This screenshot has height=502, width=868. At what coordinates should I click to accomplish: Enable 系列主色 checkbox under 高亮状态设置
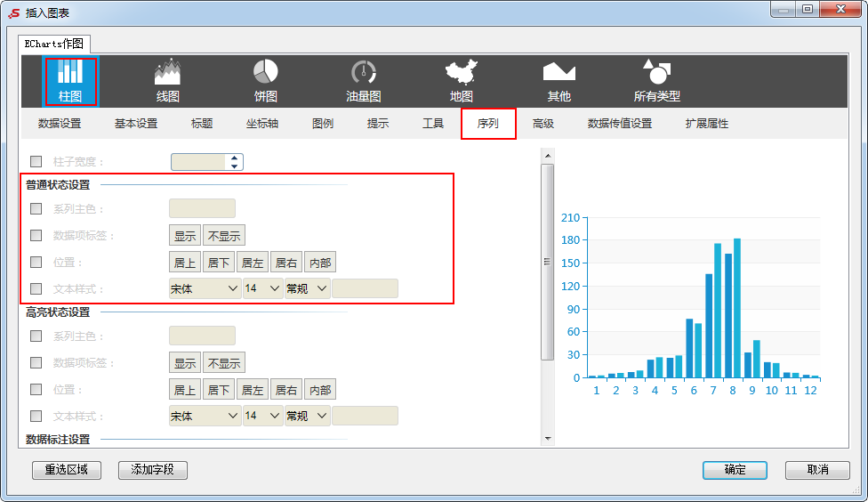point(36,336)
